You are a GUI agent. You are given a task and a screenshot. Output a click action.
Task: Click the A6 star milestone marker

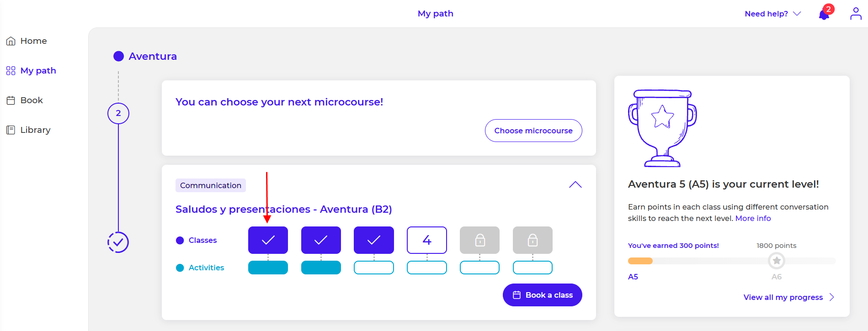(x=776, y=261)
